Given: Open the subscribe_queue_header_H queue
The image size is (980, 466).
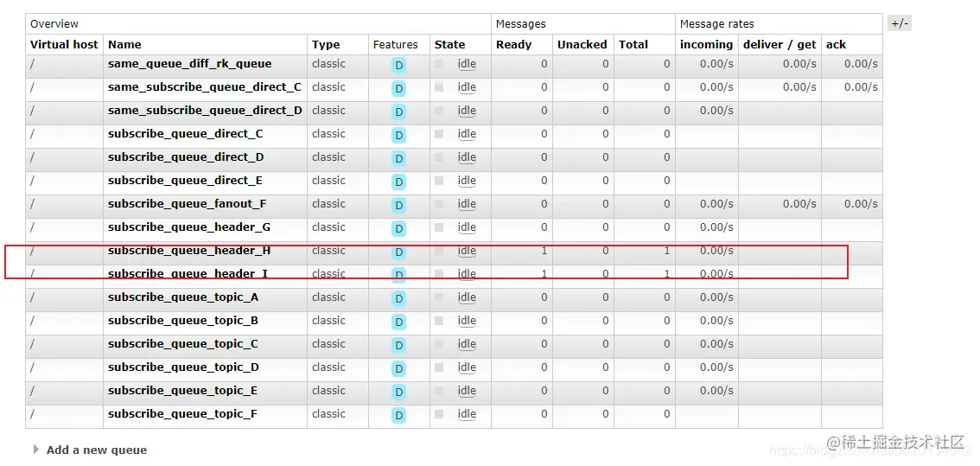Looking at the screenshot, I should coord(189,250).
